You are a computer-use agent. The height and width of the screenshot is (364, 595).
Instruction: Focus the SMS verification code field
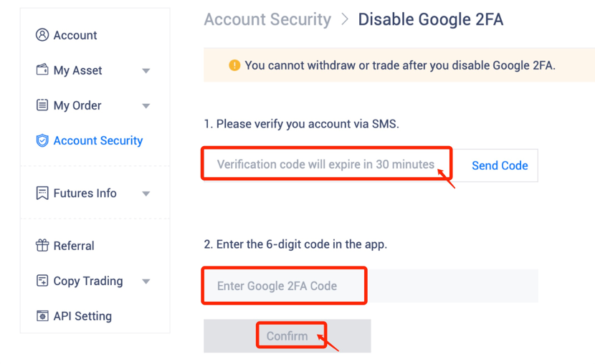[326, 165]
